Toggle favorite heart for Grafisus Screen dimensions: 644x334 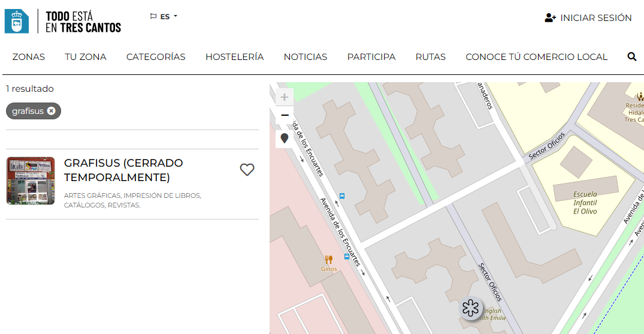247,170
